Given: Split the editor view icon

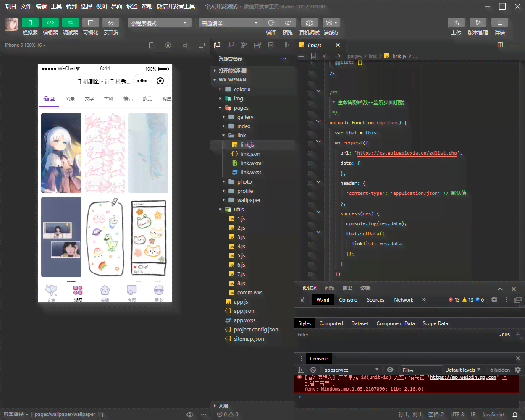Looking at the screenshot, I should (x=500, y=45).
